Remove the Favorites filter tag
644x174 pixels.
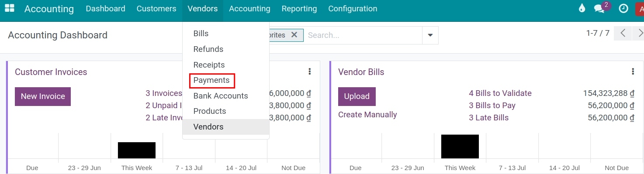[294, 35]
